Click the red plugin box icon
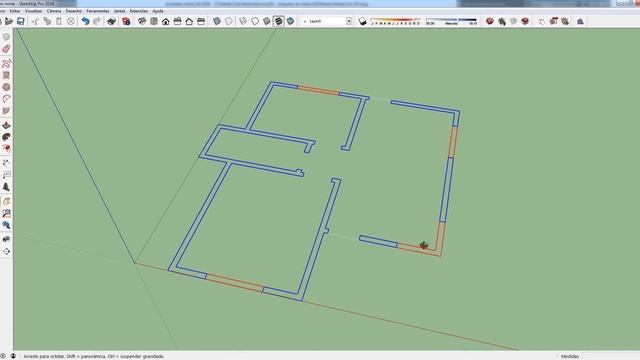 (553, 21)
